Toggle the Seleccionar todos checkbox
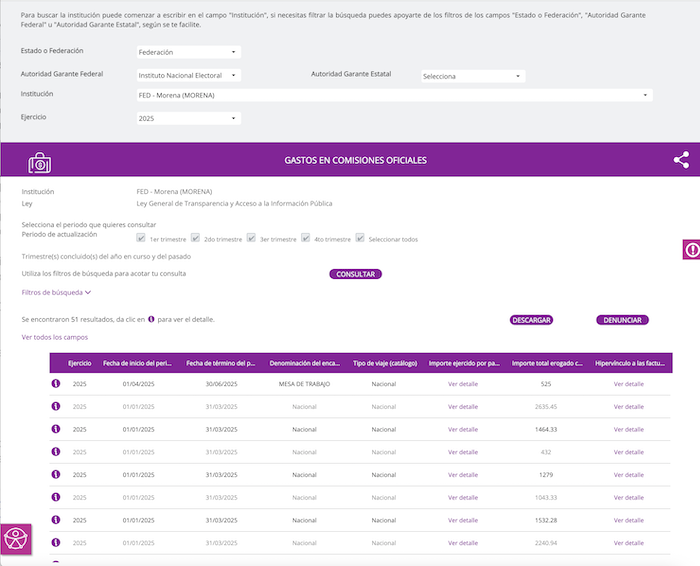The height and width of the screenshot is (566, 700). coord(360,239)
